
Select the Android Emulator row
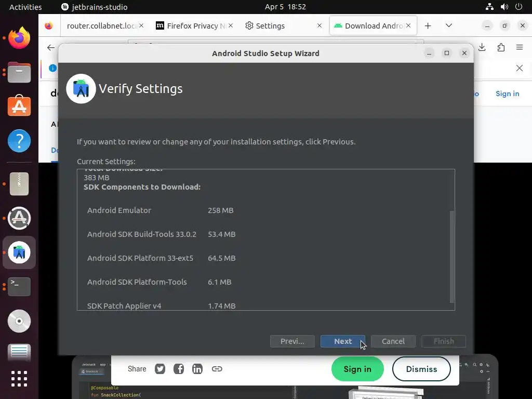161,210
